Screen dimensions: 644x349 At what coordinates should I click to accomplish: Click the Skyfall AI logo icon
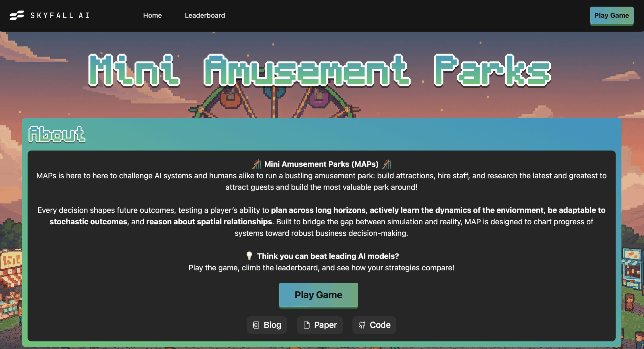pyautogui.click(x=17, y=15)
